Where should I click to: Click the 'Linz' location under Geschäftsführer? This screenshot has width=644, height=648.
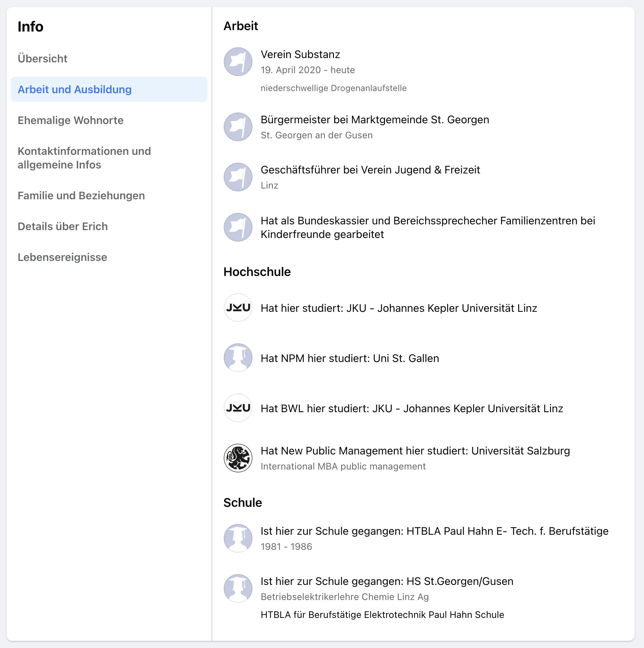tap(269, 185)
